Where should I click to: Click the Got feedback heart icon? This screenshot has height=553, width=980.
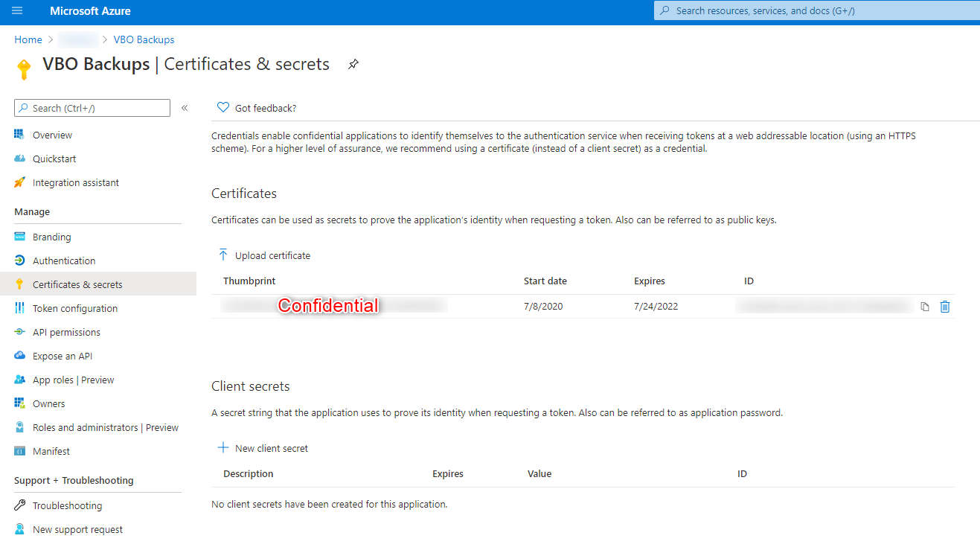222,108
